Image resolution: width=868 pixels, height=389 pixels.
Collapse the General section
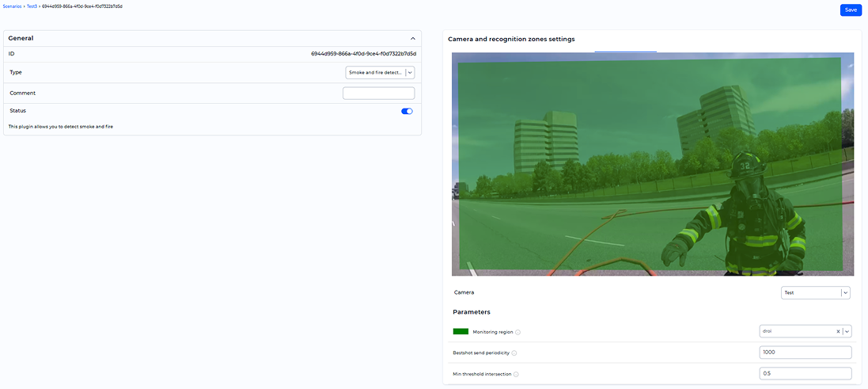412,38
